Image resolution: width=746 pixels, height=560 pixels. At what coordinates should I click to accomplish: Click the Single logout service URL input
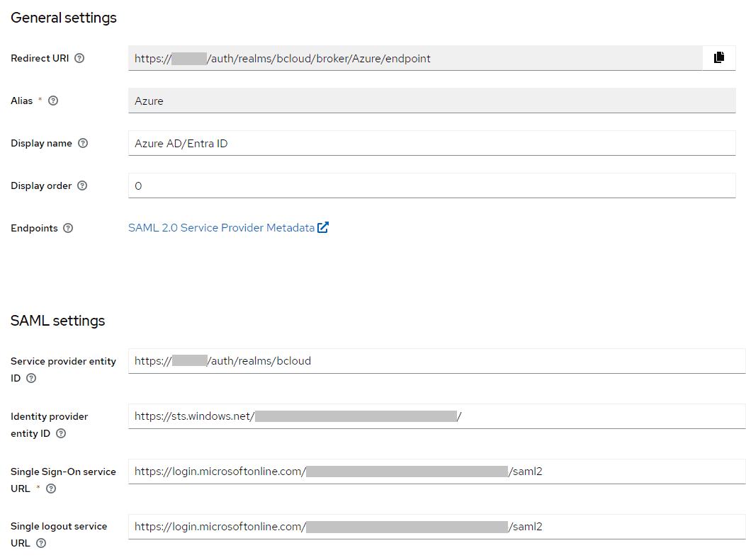tap(436, 527)
